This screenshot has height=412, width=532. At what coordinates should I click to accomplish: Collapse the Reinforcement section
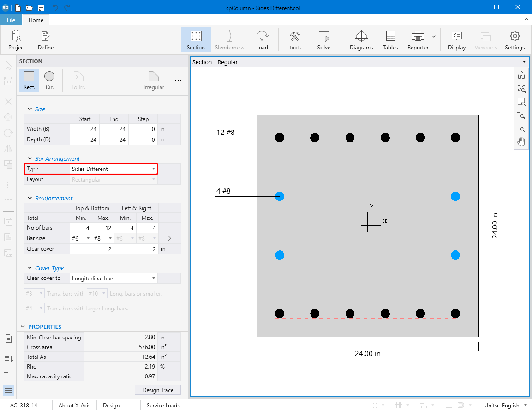click(x=30, y=199)
